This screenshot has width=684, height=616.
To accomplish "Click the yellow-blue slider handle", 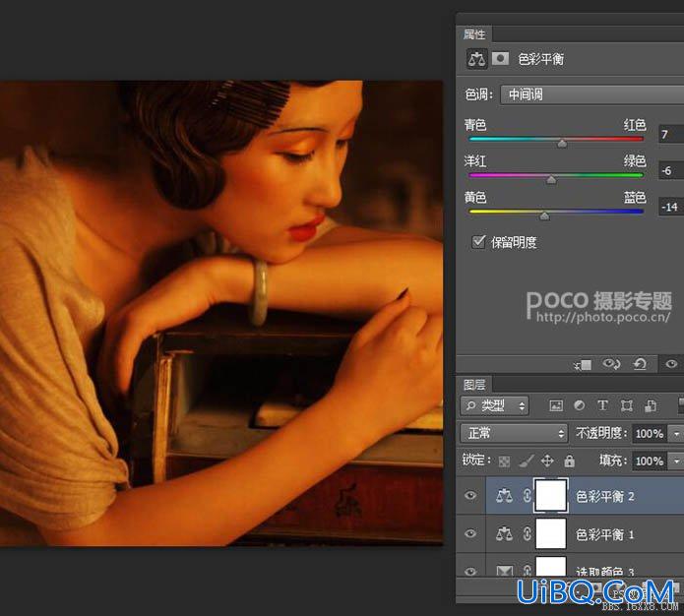I will (x=544, y=216).
